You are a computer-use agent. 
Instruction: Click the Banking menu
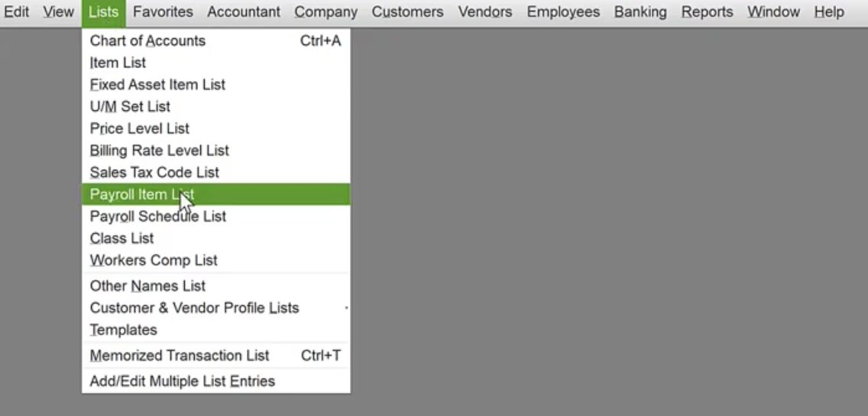(640, 12)
